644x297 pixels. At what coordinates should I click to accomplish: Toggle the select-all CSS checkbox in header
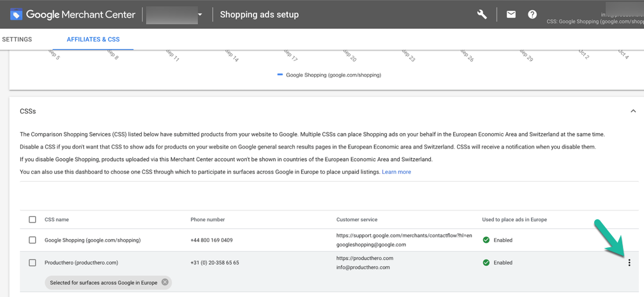33,219
